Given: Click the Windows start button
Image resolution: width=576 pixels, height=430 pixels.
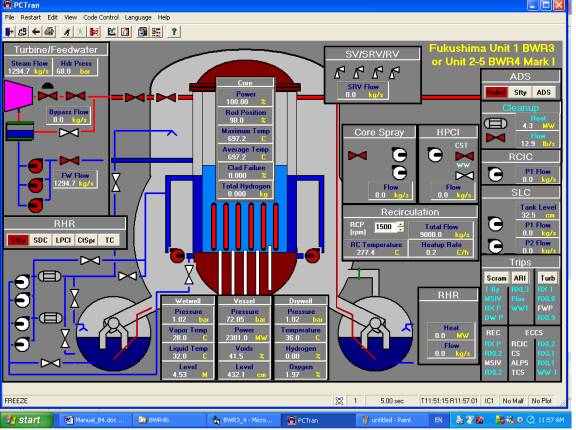Looking at the screenshot, I should (26, 420).
